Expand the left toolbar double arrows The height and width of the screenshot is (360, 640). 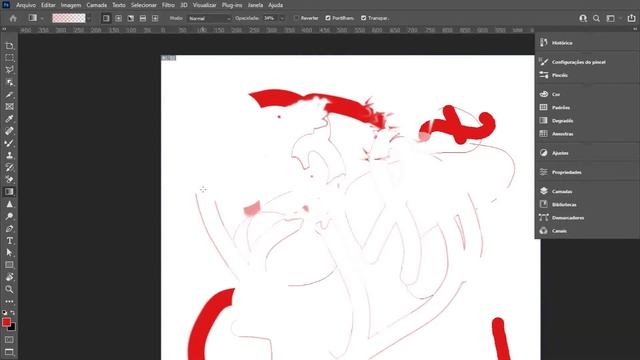point(4,29)
